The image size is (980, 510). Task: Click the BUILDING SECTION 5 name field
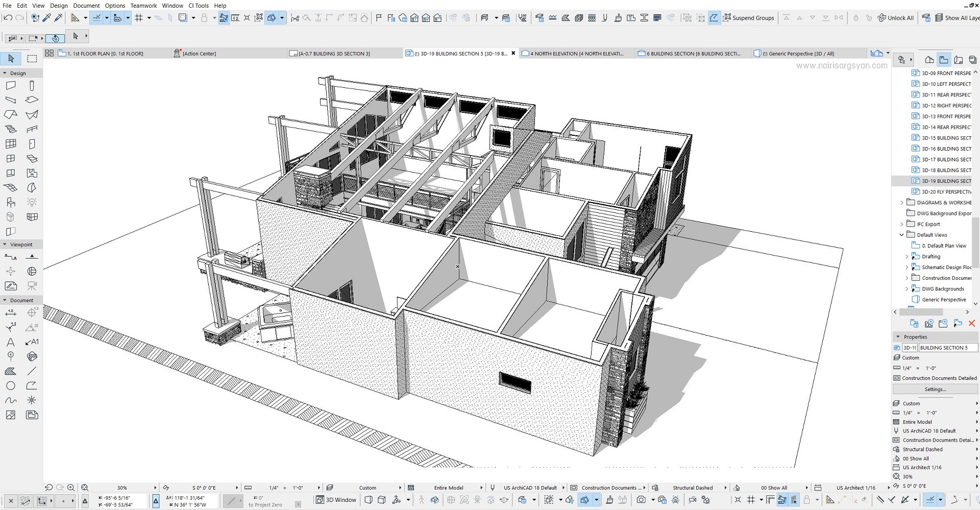pos(948,348)
